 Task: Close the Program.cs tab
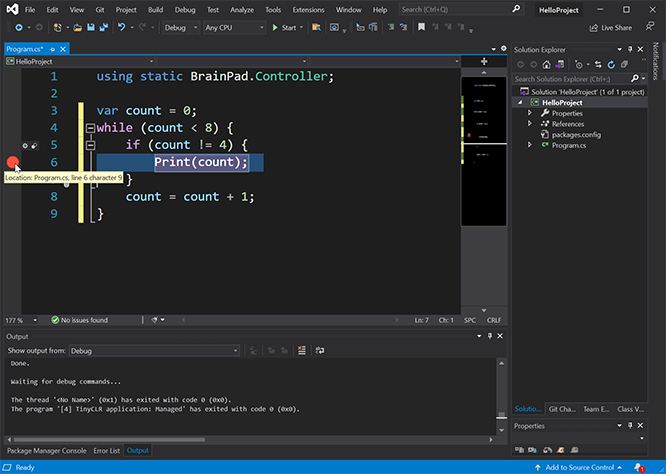pyautogui.click(x=63, y=49)
